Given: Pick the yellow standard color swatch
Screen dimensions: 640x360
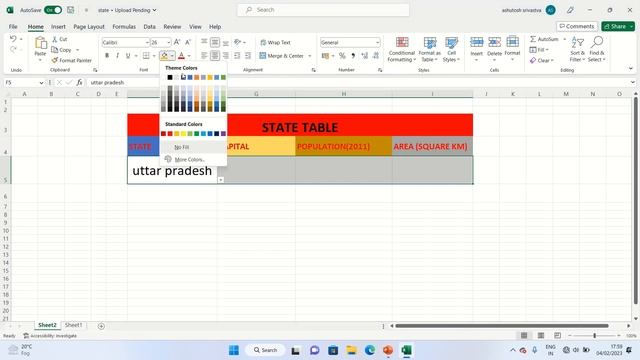Looking at the screenshot, I should coord(183,133).
